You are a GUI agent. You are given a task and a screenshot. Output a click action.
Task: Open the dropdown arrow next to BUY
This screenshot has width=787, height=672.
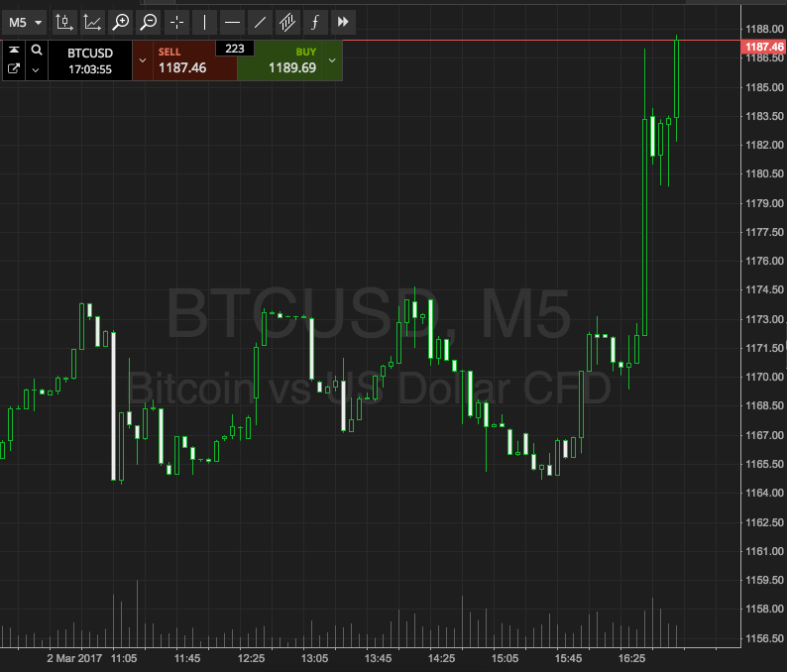point(332,60)
